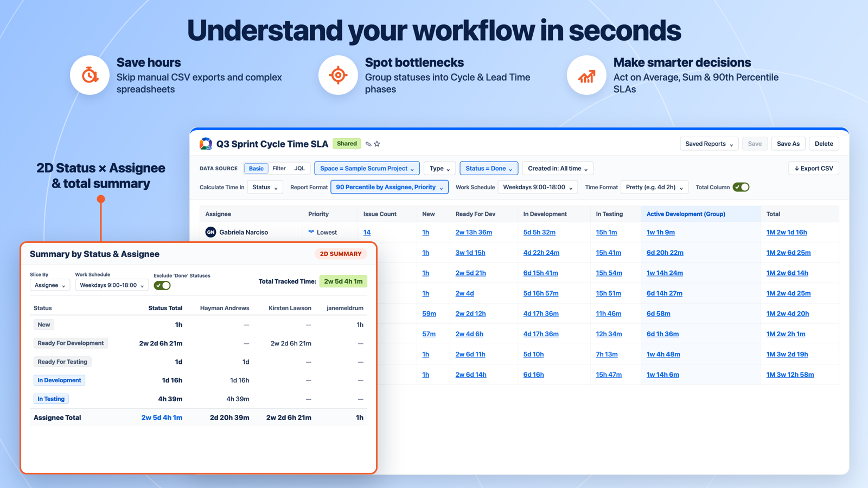This screenshot has width=868, height=488.
Task: Open 90 Percentile by Assignee, Priority dropdown
Action: click(x=390, y=187)
